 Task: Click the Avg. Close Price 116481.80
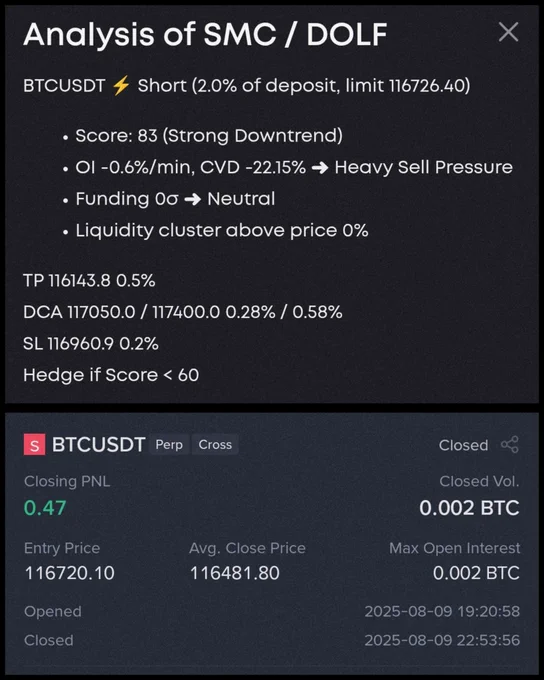[x=235, y=573]
